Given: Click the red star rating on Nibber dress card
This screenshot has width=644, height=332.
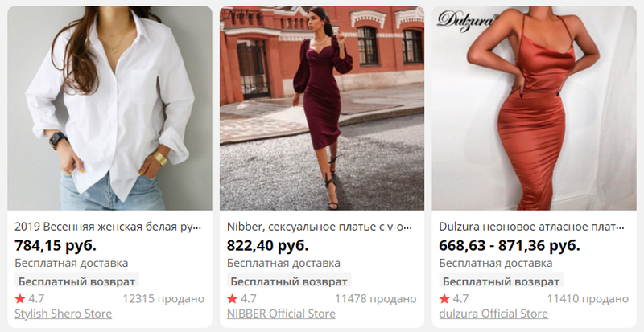Looking at the screenshot, I should pos(233,298).
